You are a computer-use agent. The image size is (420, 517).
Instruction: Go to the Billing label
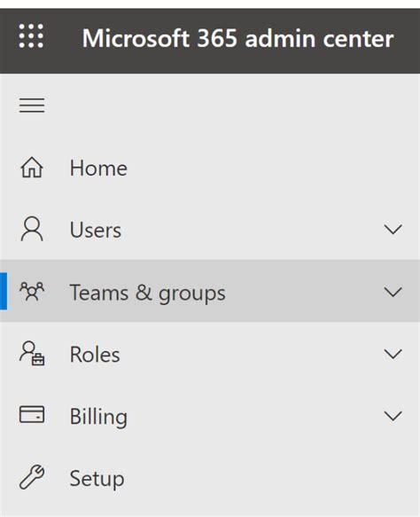click(x=98, y=418)
